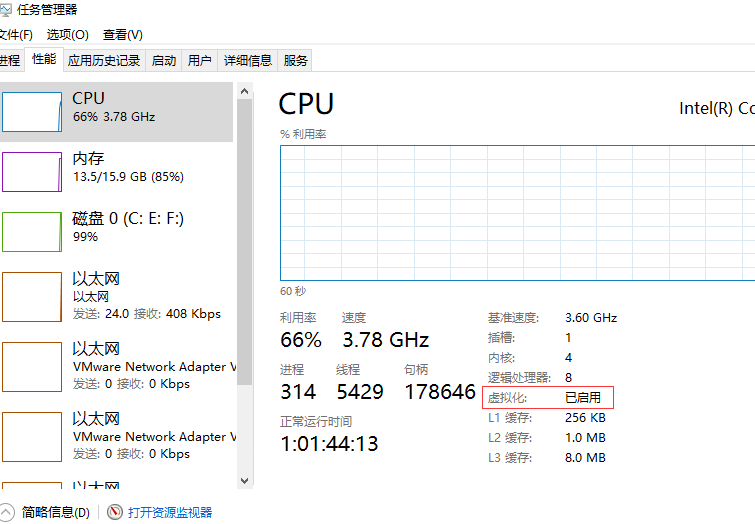755x524 pixels.
Task: Click the sidebar scroll up arrow
Action: 244,91
